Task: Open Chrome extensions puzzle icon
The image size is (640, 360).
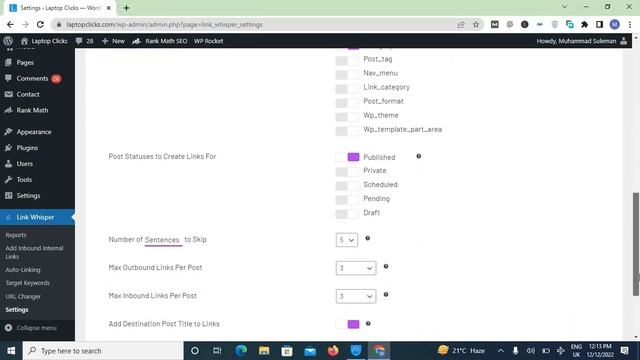Action: pyautogui.click(x=584, y=24)
